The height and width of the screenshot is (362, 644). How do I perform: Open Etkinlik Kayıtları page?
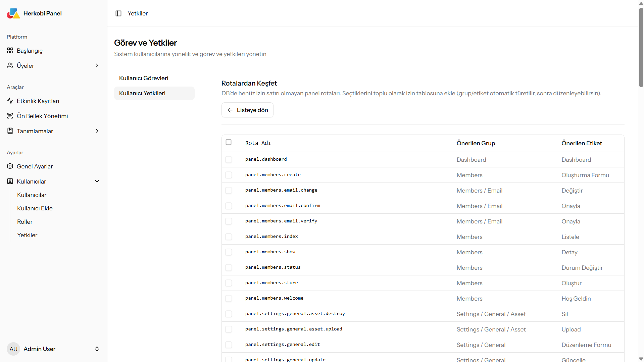pos(54,101)
